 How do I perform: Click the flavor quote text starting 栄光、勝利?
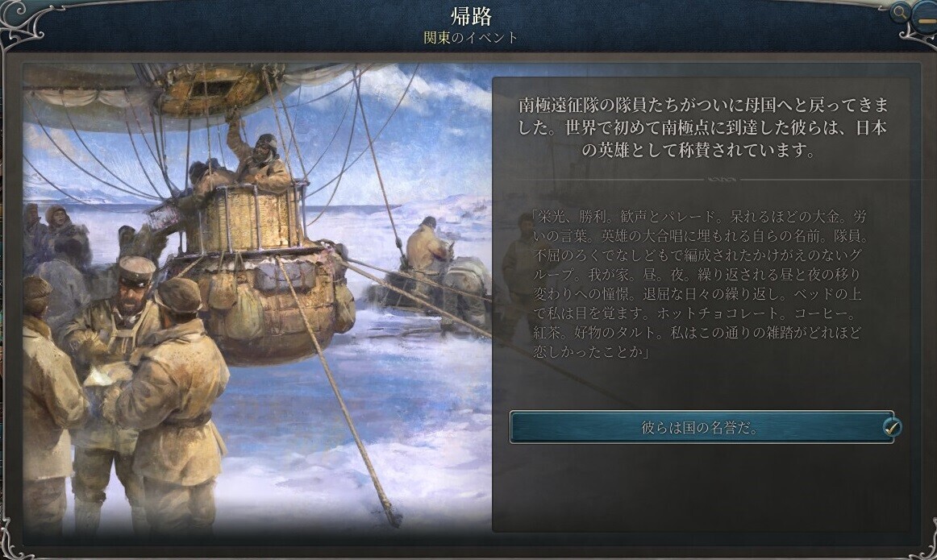coord(699,284)
